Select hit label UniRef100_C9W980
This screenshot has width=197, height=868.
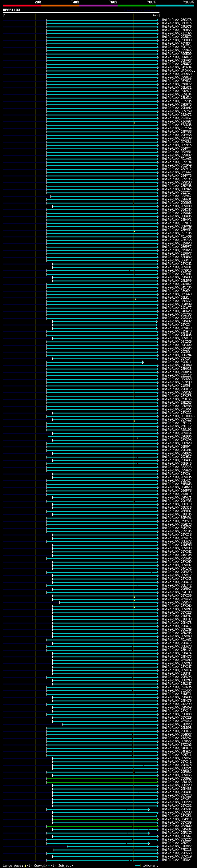pos(177,436)
